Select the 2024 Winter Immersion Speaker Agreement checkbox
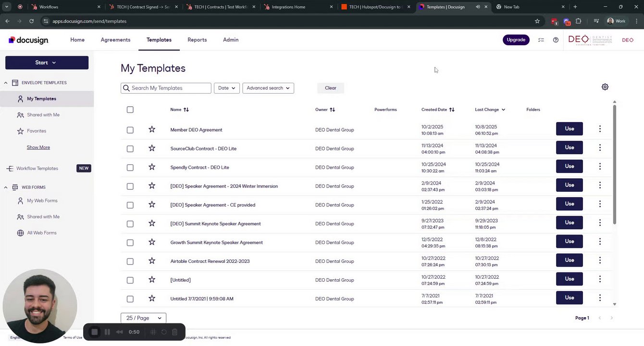The width and height of the screenshot is (644, 346). [x=130, y=186]
